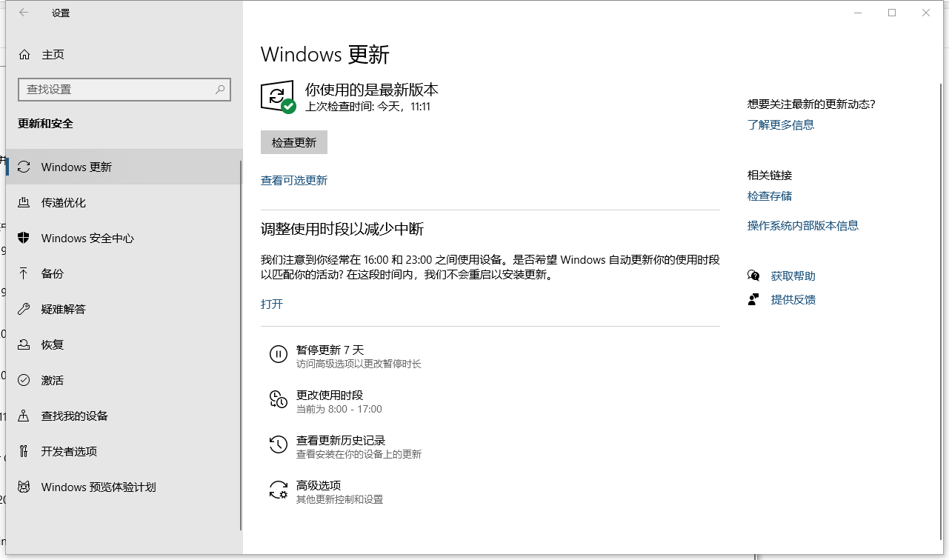Click the 查找我的设备 person icon
Image resolution: width=949 pixels, height=560 pixels.
pos(24,416)
